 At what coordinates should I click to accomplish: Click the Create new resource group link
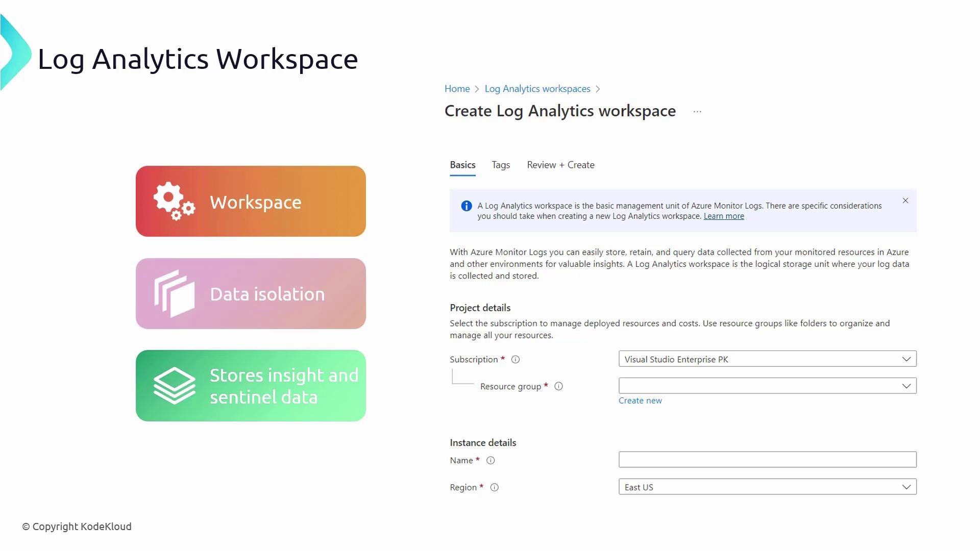click(x=640, y=401)
